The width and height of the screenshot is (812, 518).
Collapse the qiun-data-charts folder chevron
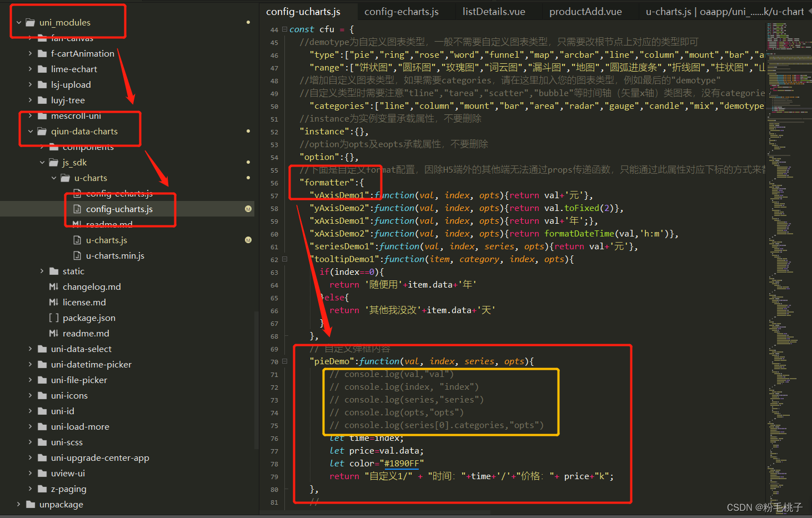click(30, 132)
